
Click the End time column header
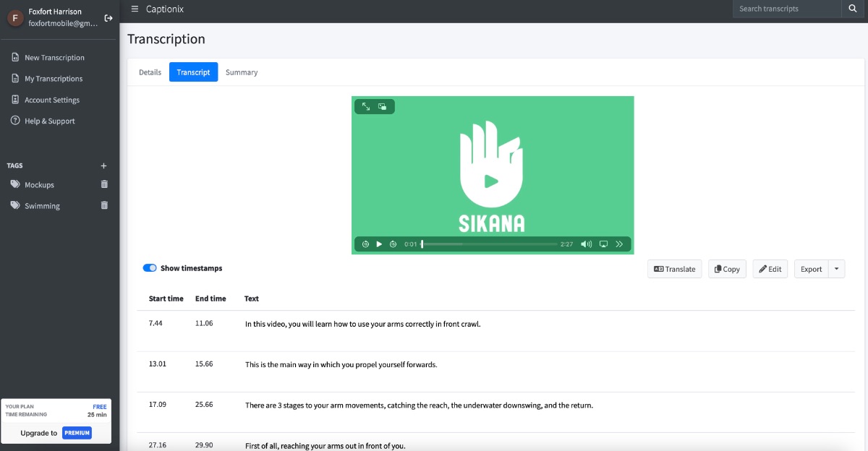pos(210,298)
